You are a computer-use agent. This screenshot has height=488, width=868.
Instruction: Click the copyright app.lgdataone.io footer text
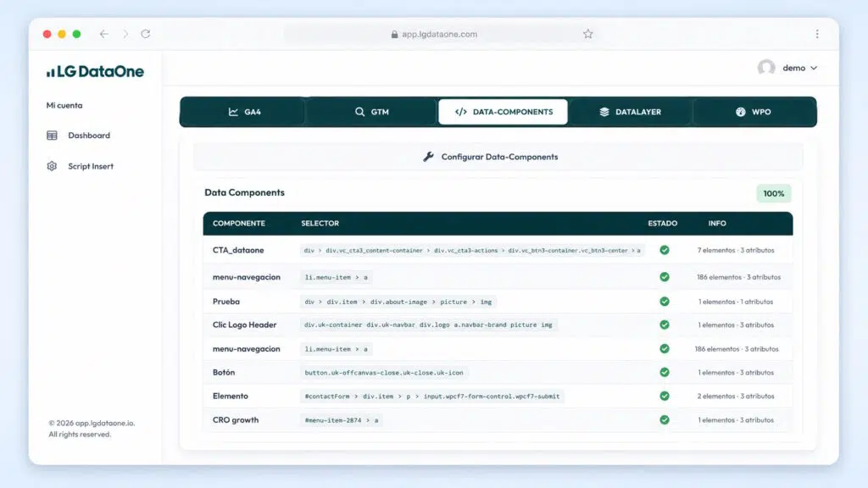[92, 428]
